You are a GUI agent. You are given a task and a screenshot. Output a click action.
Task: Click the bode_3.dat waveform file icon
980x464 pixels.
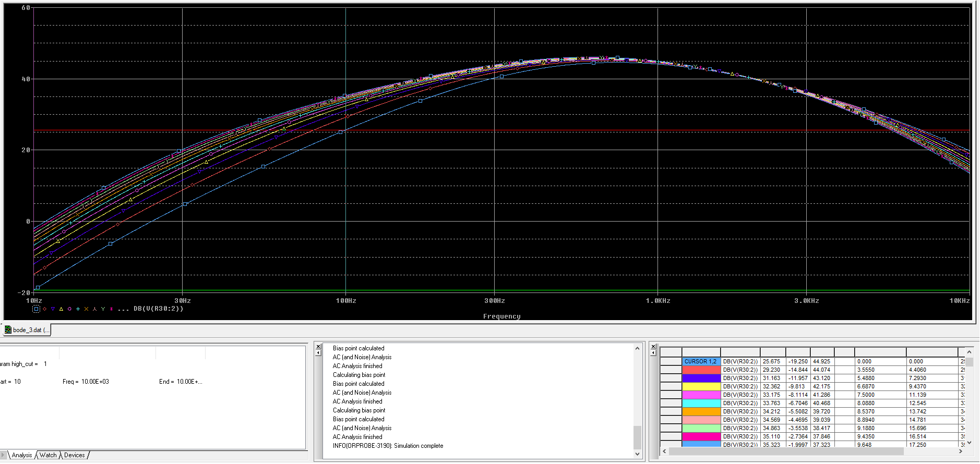[8, 330]
